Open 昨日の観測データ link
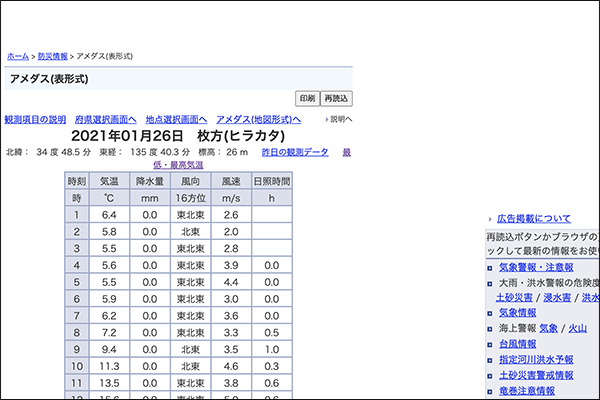Viewport: 600px width, 400px height. click(x=295, y=152)
